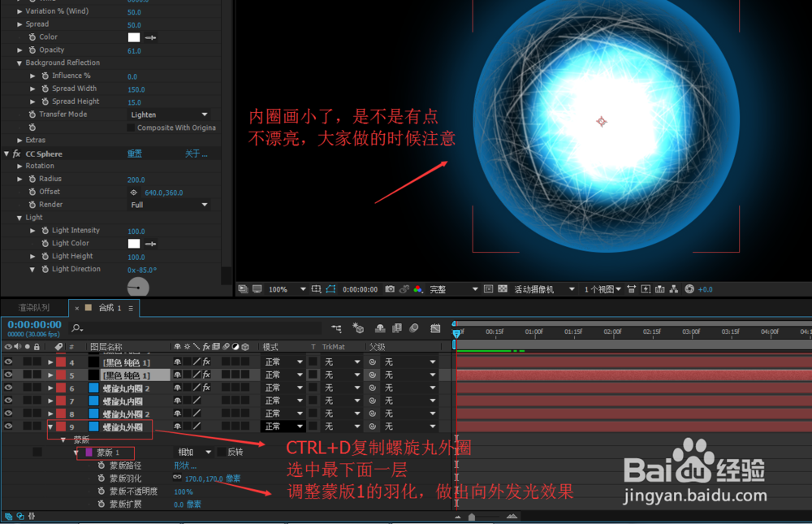Enable 反转 for 蒙版 1

(x=221, y=452)
